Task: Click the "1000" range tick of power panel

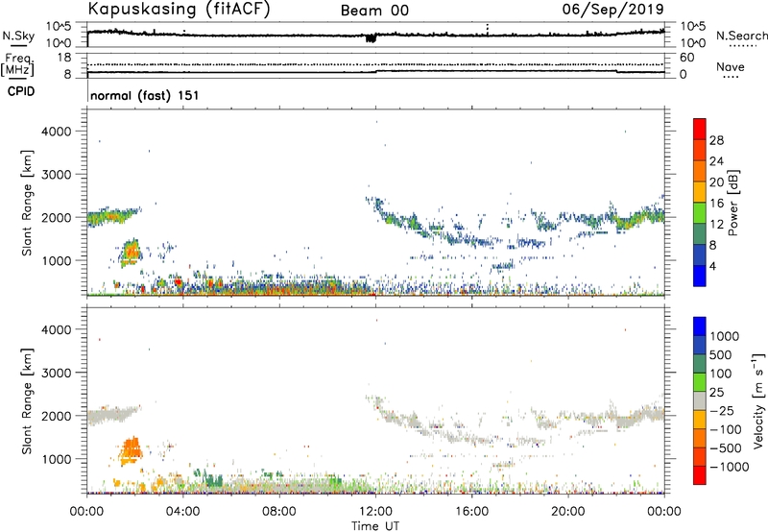Action: tap(57, 260)
